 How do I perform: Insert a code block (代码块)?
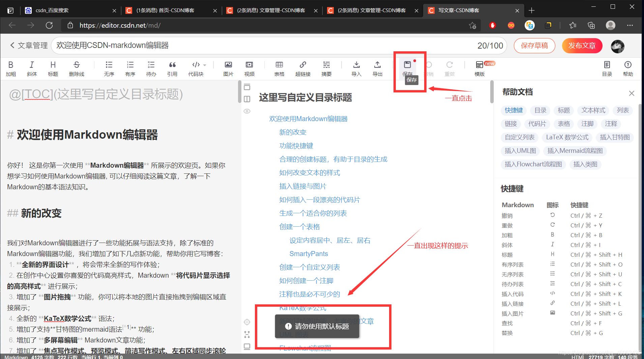pos(196,68)
